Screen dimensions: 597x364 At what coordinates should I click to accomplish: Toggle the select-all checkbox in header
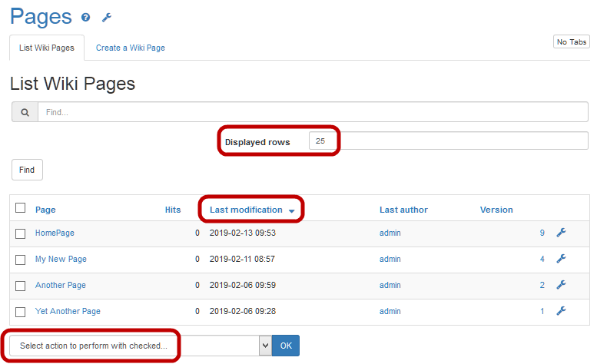pos(21,208)
